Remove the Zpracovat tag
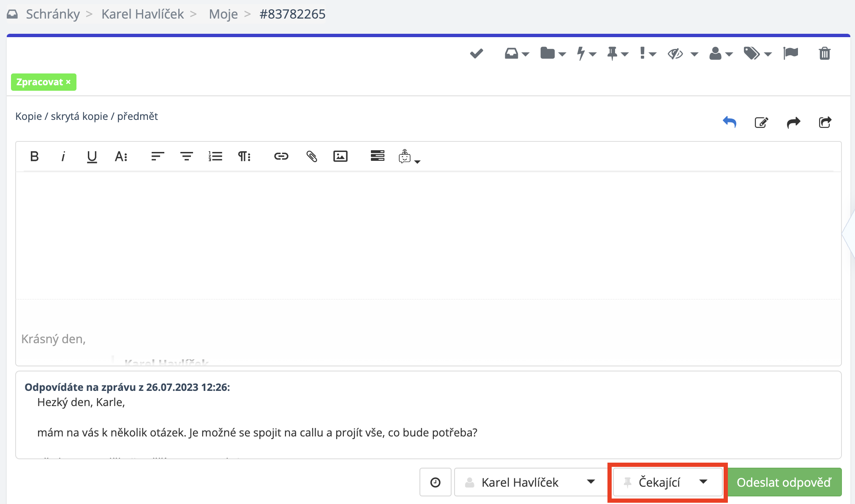This screenshot has height=504, width=855. (68, 82)
